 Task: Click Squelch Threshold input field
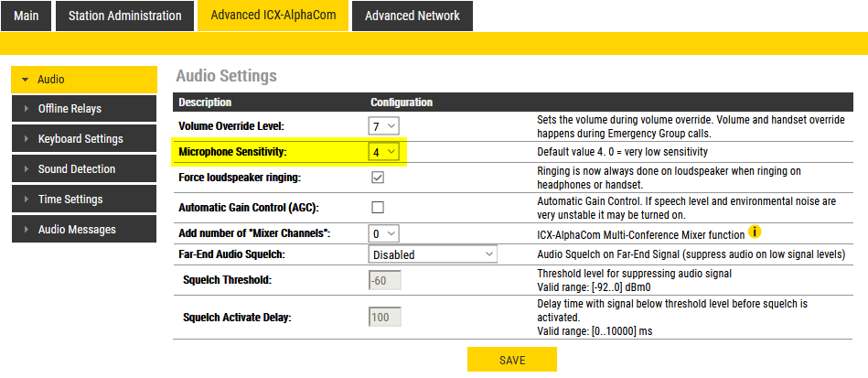(x=385, y=280)
